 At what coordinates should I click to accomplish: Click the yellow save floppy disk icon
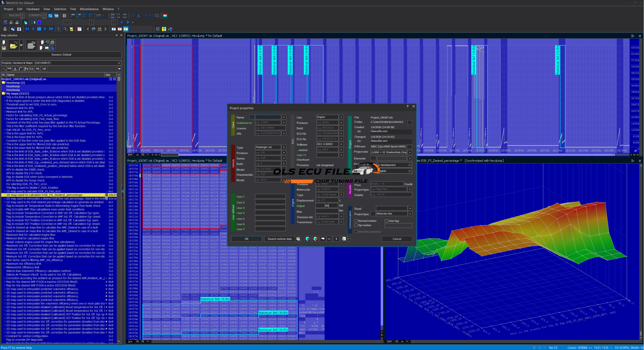click(4, 48)
